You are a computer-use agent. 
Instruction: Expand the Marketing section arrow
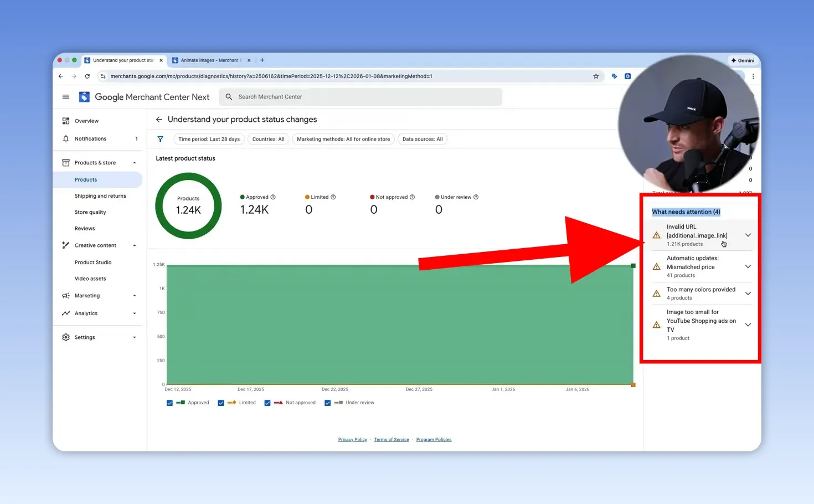click(x=135, y=296)
